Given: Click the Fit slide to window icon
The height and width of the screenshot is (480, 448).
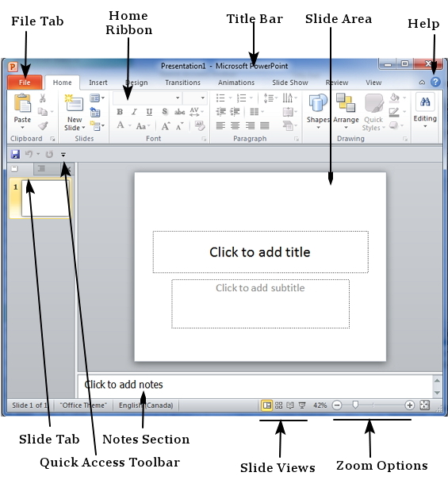Looking at the screenshot, I should (425, 405).
